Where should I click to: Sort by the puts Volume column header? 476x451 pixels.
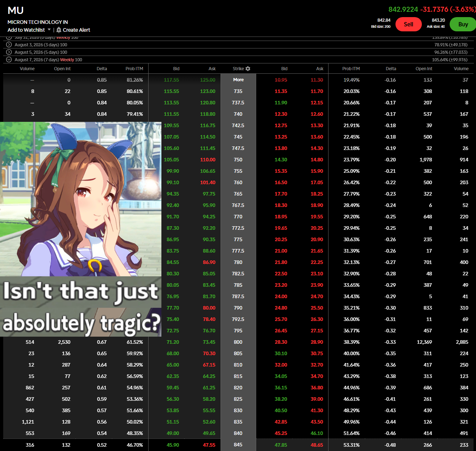point(461,69)
